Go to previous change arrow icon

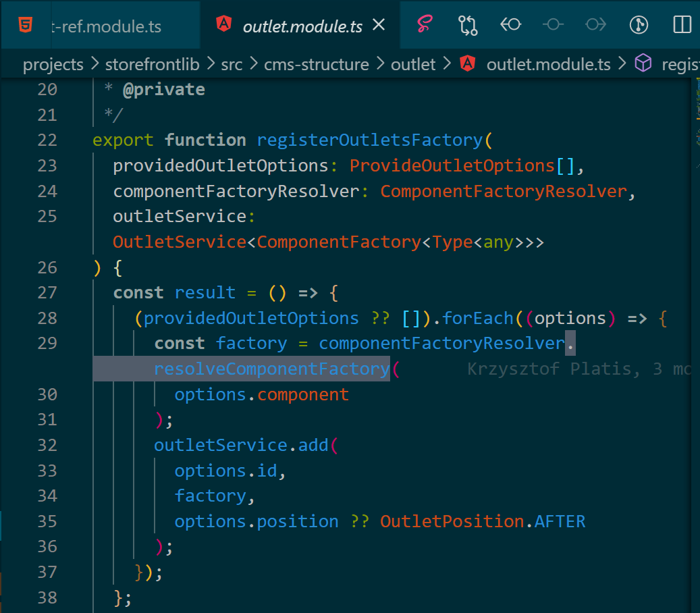click(x=510, y=24)
